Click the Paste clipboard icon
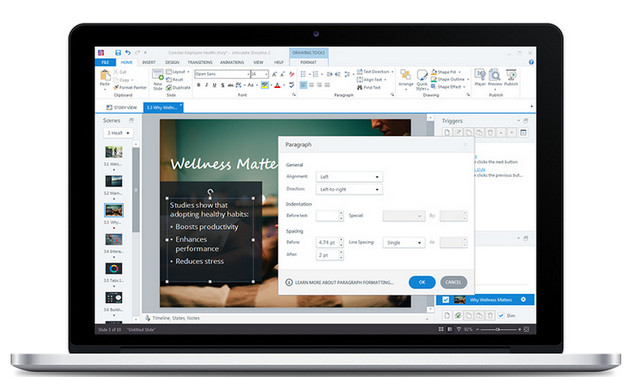 (x=105, y=78)
